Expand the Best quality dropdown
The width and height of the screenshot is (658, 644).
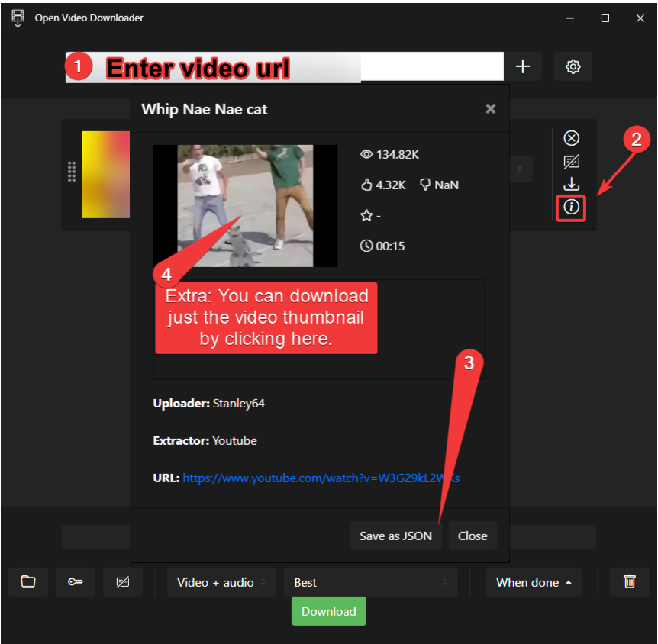[370, 582]
